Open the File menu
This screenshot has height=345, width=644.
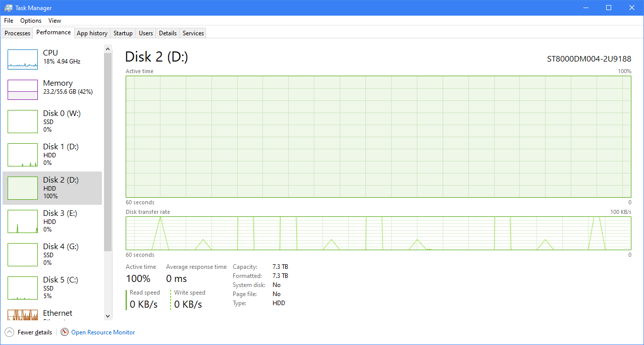(x=9, y=21)
